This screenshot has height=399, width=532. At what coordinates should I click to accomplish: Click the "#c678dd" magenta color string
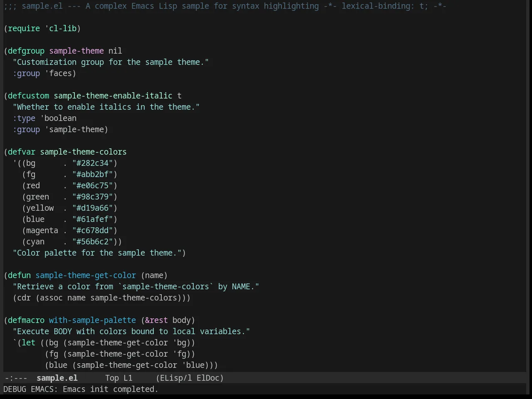[93, 230]
